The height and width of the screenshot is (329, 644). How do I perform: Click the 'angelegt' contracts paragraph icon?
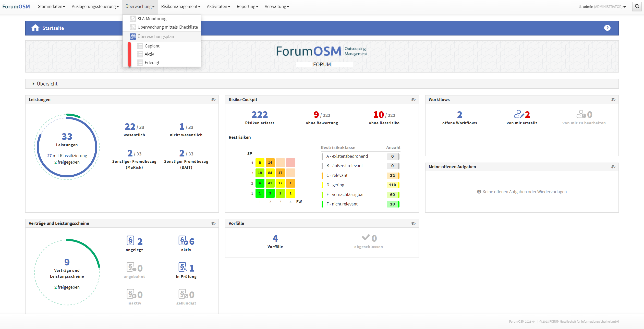tap(130, 241)
